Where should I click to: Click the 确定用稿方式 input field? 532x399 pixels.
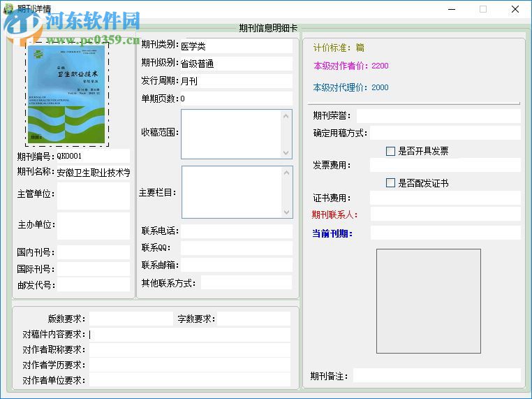coord(445,133)
